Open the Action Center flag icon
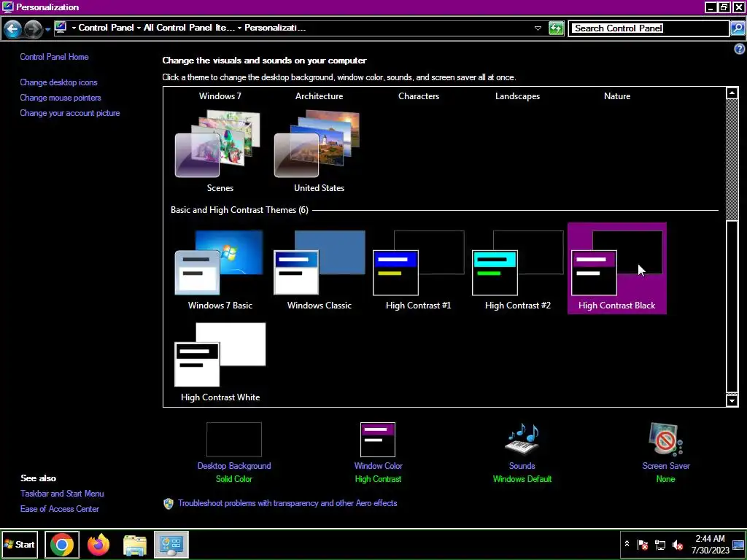Screen dimensions: 747x560 click(x=643, y=545)
